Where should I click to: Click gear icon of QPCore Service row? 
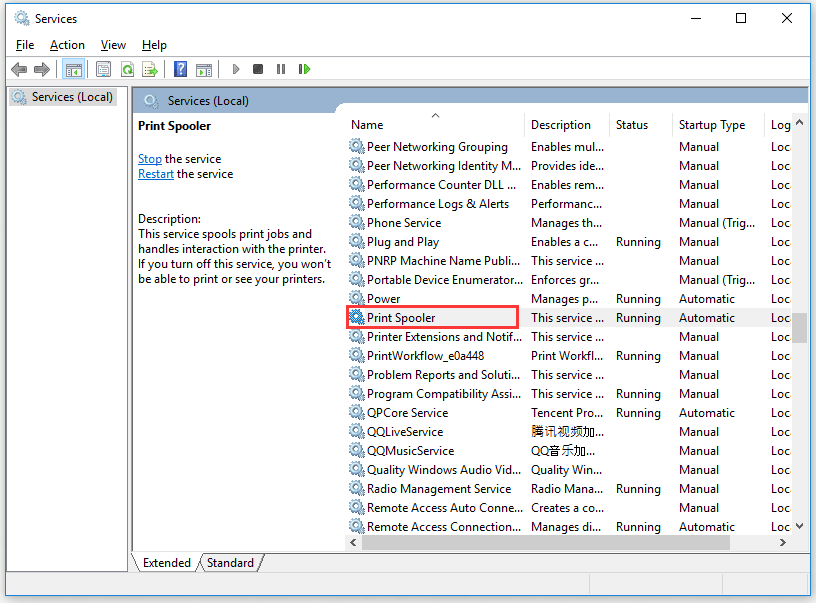(x=356, y=412)
